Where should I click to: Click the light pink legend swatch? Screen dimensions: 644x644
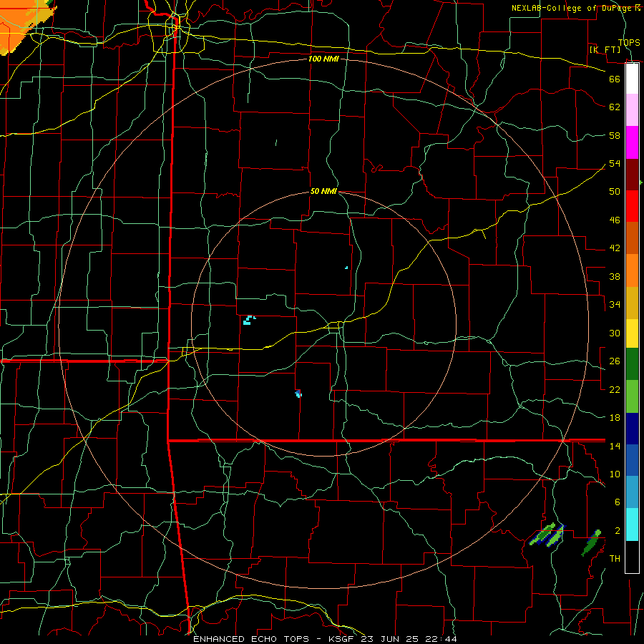tap(632, 110)
